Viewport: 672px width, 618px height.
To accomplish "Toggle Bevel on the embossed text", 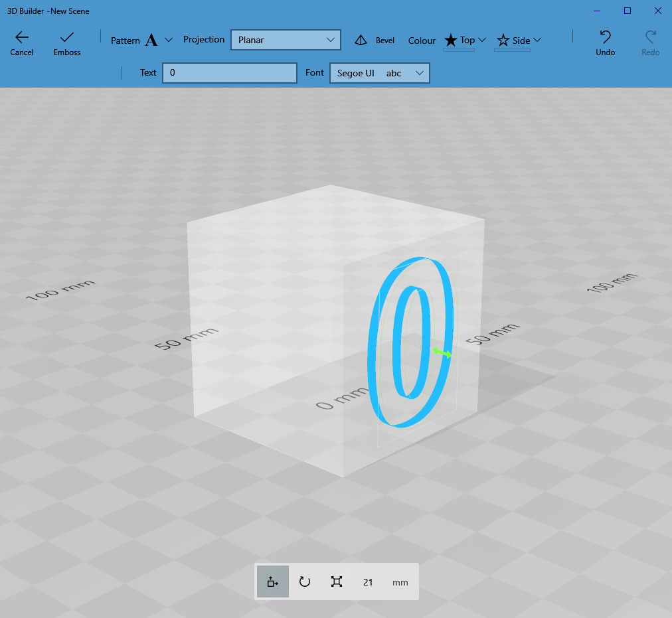I will (375, 40).
